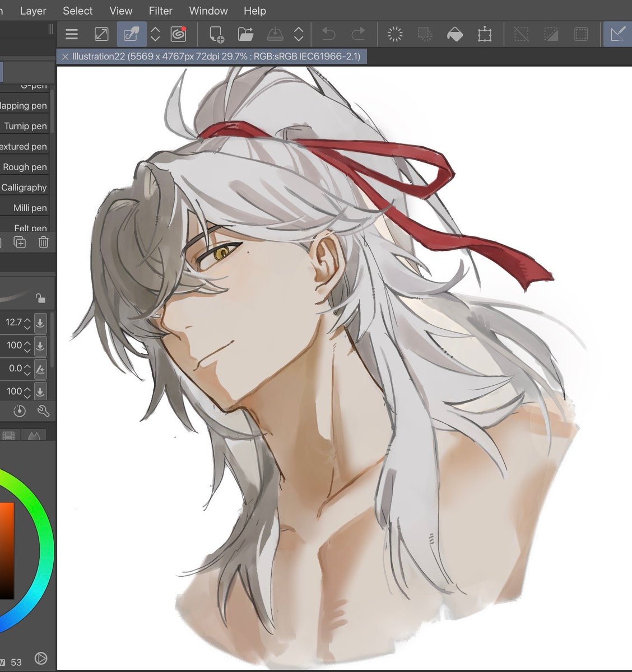Viewport: 632px width, 672px height.
Task: Select the Textured pen sub tool
Action: click(x=24, y=147)
